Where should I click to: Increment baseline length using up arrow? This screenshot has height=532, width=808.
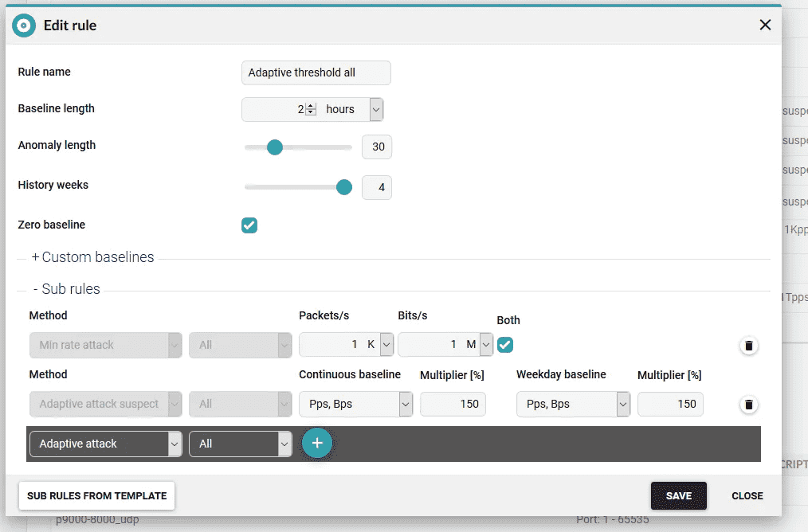click(x=311, y=106)
